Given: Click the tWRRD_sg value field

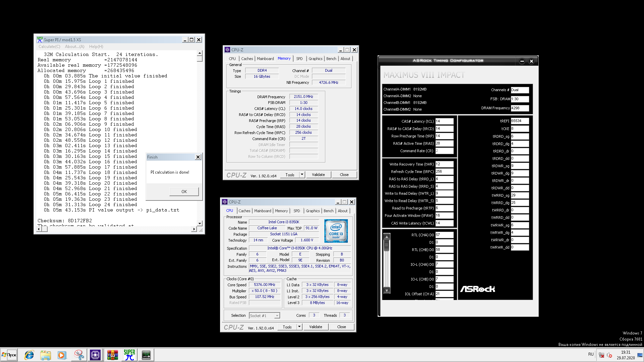Looking at the screenshot, I should [520, 195].
